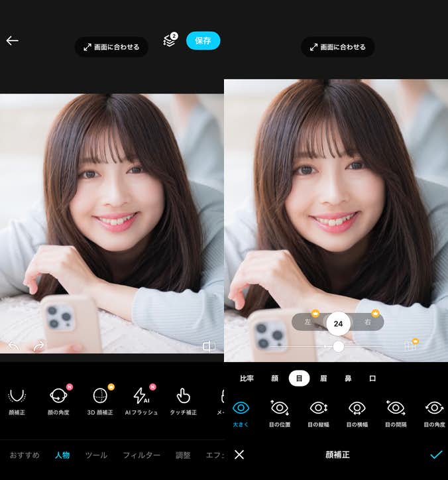Screen dimensions: 448x480
Task: Select the 大きく eye enlarge option
Action: pyautogui.click(x=241, y=412)
